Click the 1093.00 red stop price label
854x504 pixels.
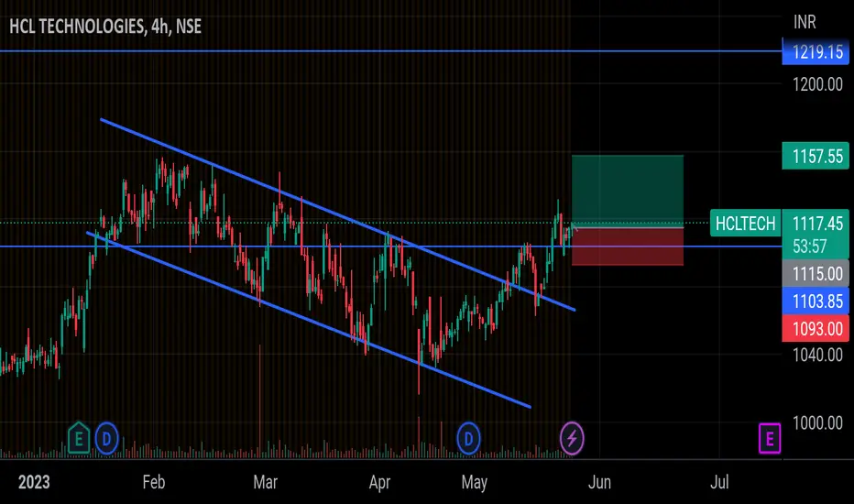point(816,329)
